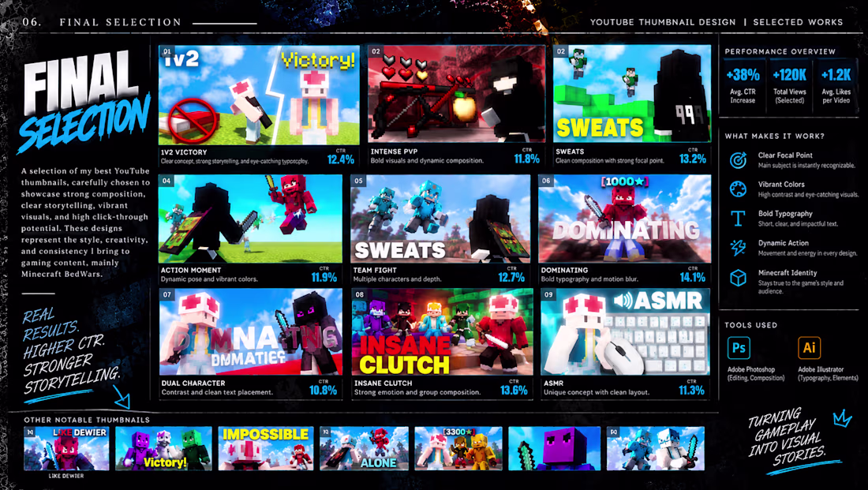Image resolution: width=868 pixels, height=490 pixels.
Task: Click the +120K Total Views stat
Action: (x=789, y=86)
